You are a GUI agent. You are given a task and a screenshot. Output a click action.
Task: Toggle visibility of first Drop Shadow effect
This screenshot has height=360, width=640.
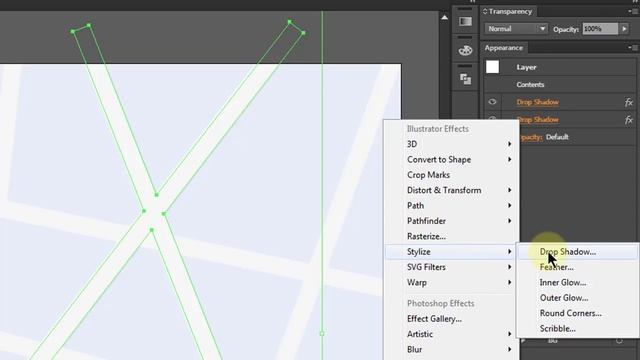point(492,102)
